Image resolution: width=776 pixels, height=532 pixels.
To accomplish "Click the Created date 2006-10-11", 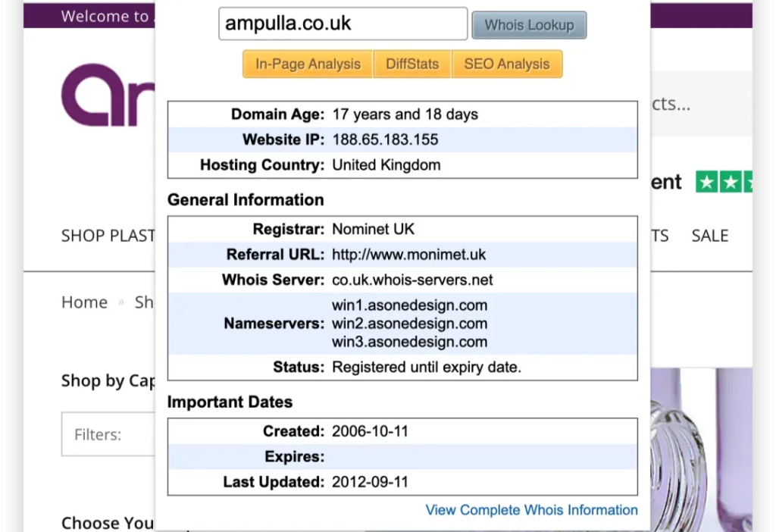I will [x=370, y=431].
